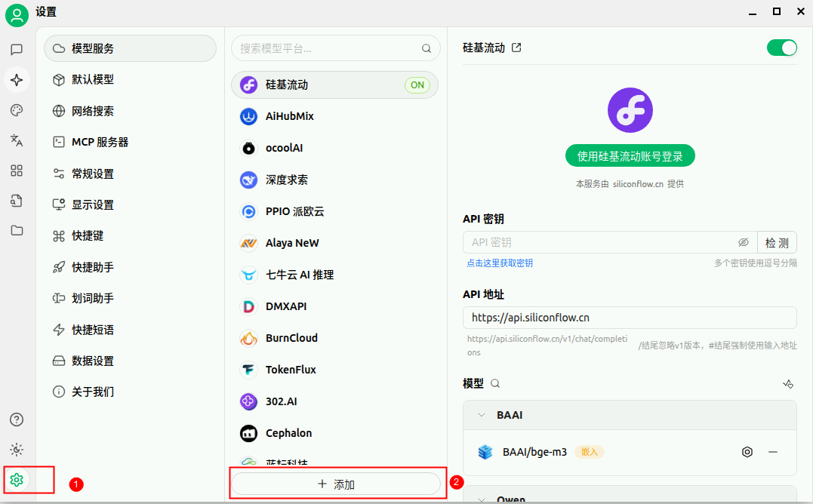The width and height of the screenshot is (813, 504).
Task: Open the paintings palette sidebar icon
Action: pyautogui.click(x=17, y=110)
